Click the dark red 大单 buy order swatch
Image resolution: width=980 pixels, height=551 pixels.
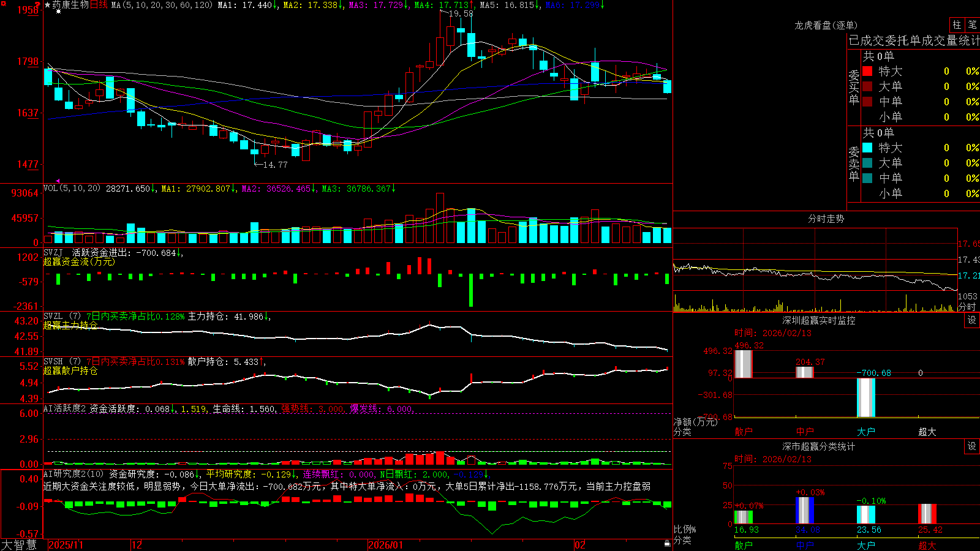pyautogui.click(x=867, y=86)
